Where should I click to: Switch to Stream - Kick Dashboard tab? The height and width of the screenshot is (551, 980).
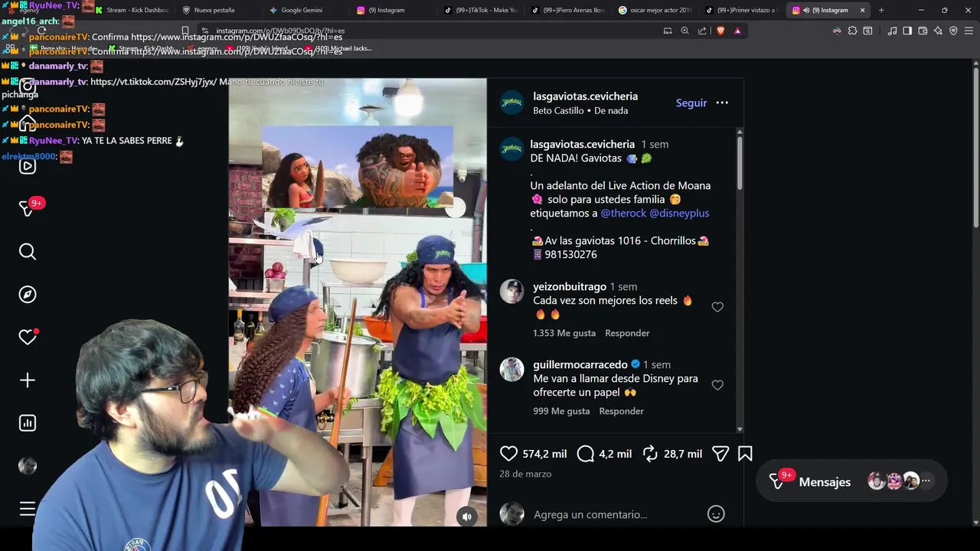click(x=131, y=10)
